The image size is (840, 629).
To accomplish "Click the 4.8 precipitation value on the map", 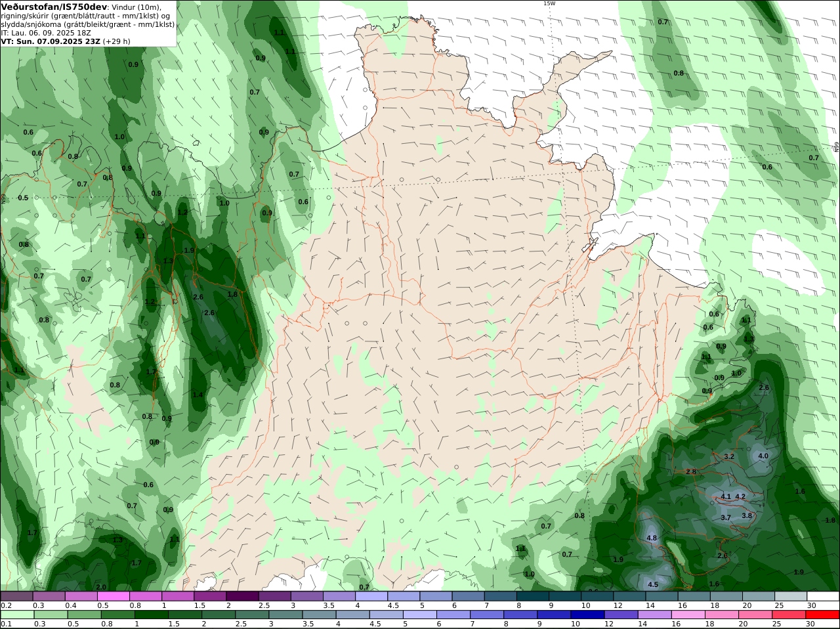I will pyautogui.click(x=652, y=538).
